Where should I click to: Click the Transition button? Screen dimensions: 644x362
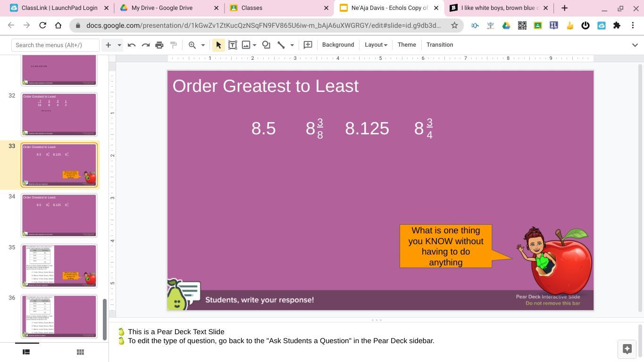[440, 45]
